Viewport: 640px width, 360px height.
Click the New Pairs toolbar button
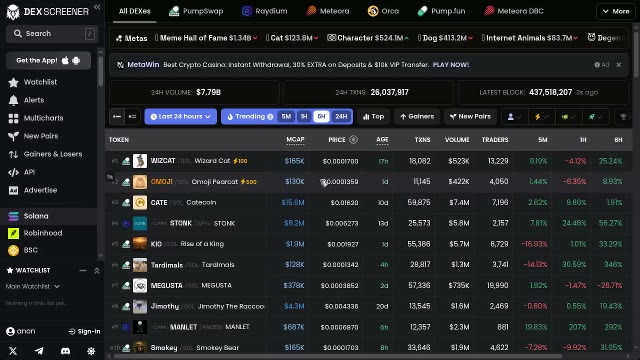coord(470,117)
